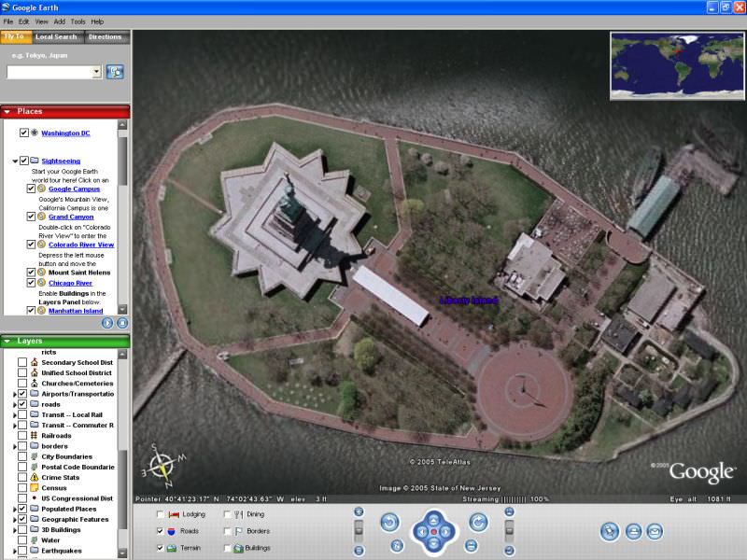The width and height of the screenshot is (747, 560).
Task: Open the File menu
Action: (x=8, y=21)
